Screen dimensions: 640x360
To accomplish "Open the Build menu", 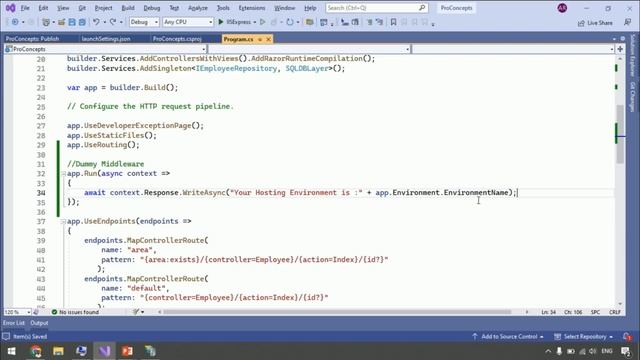I will tap(128, 8).
